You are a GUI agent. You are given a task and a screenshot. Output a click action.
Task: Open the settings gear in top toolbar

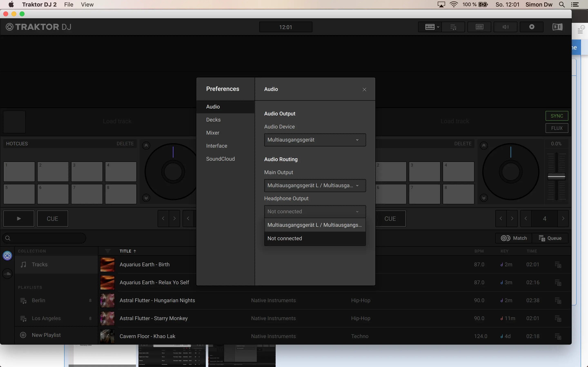[531, 27]
